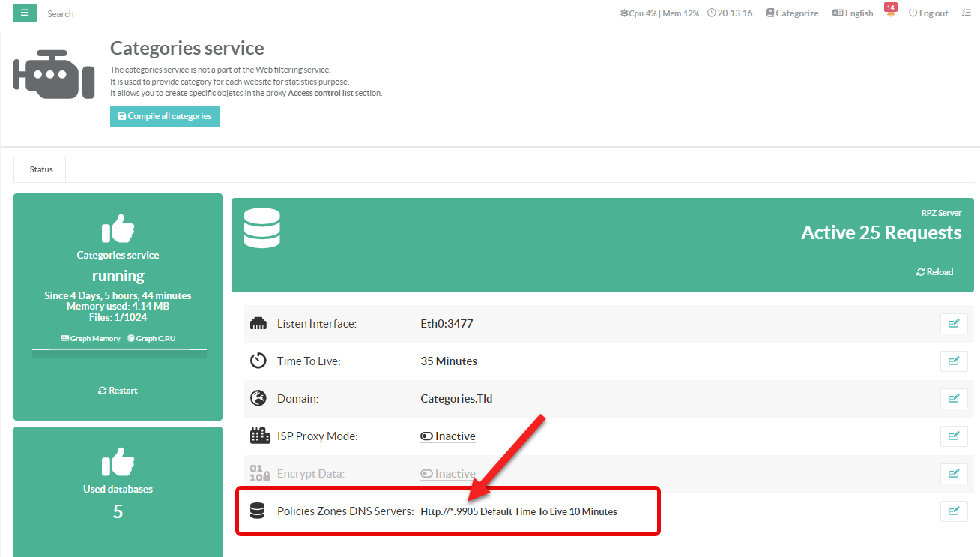Screen dimensions: 980x557
Task: Open the Cpu and Mem status indicator
Action: pos(659,13)
